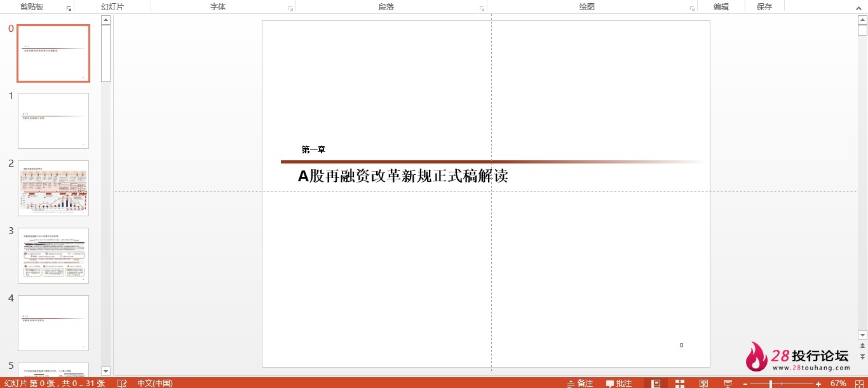Click the 幻灯片 ribbon group label
868x388 pixels.
112,7
